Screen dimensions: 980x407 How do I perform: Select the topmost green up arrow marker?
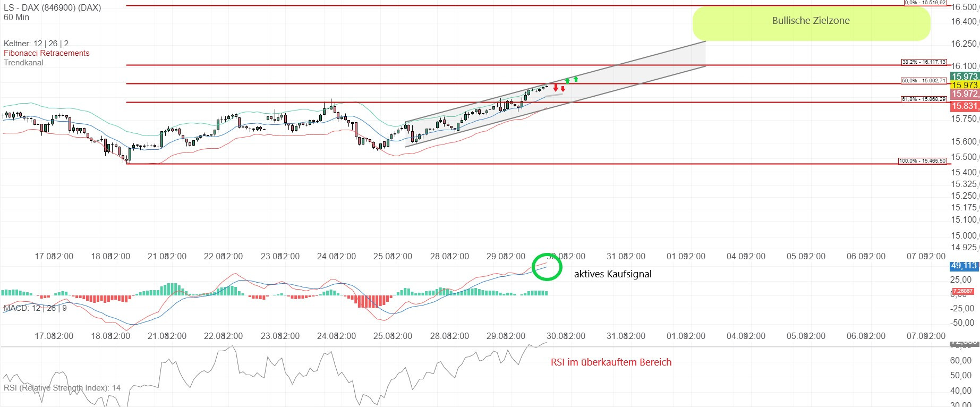576,79
